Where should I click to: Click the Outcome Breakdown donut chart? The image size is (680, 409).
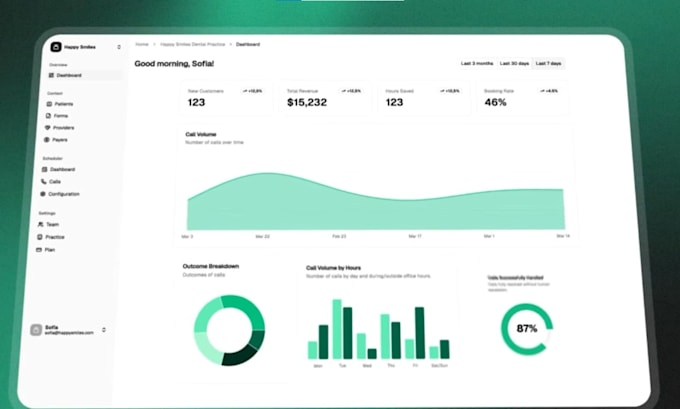(229, 330)
